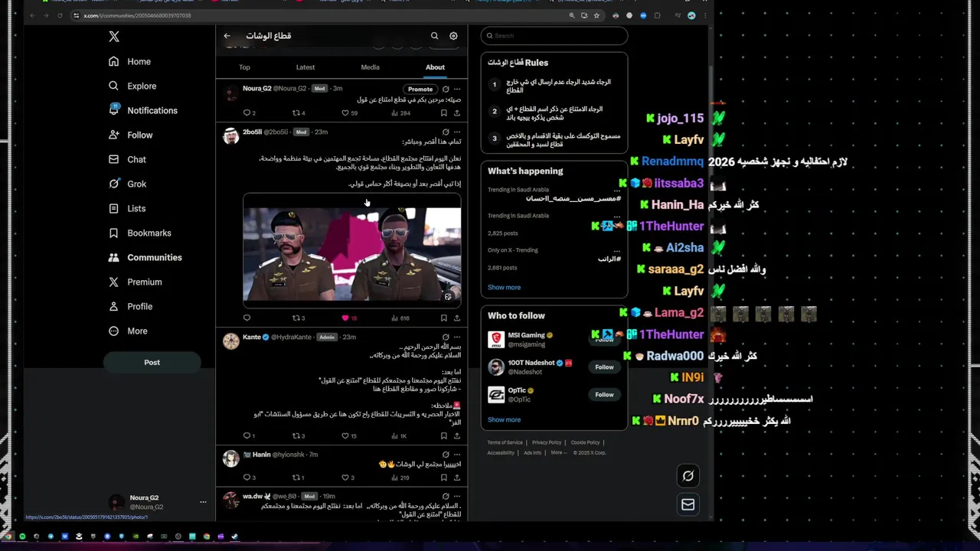Viewport: 980px width, 551px height.
Task: Click the Search input field
Action: (x=554, y=36)
